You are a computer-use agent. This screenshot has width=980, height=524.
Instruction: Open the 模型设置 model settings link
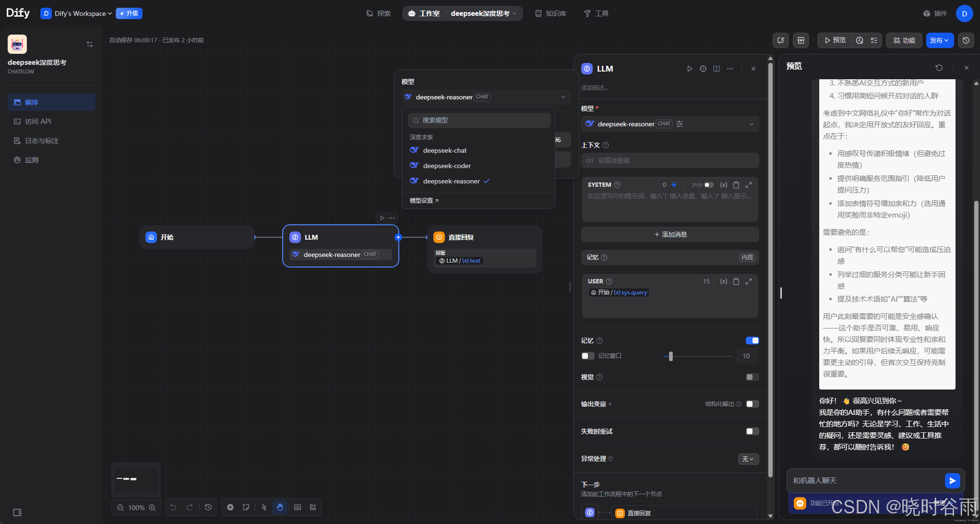(x=424, y=201)
